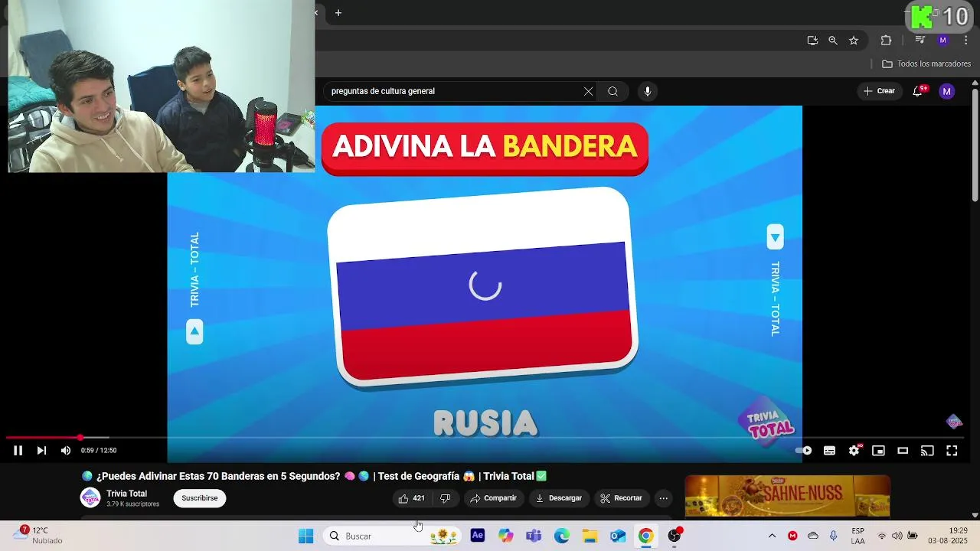Bookmark this page with the star
The height and width of the screenshot is (551, 980).
pos(854,41)
